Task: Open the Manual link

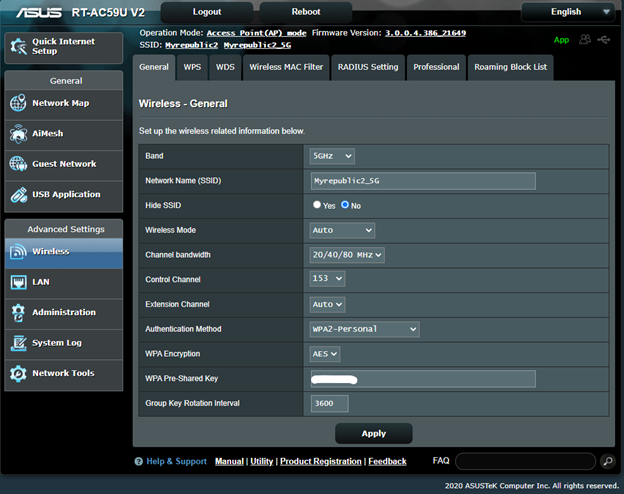Action: point(229,461)
